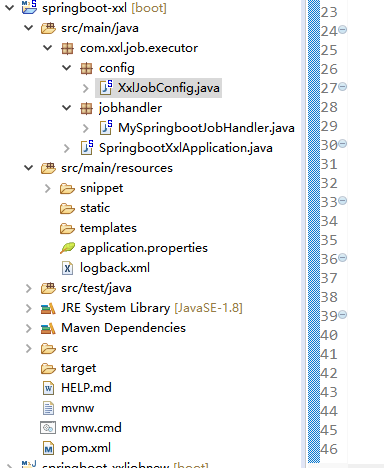Toggle code folding at line 36
Screen dimensions: 384x468
[343, 258]
